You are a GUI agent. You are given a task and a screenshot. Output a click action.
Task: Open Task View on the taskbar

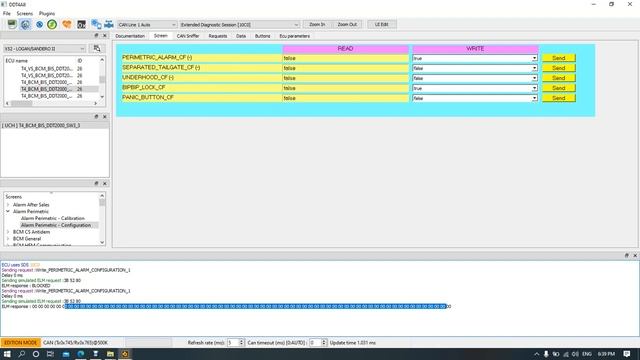tap(50, 354)
